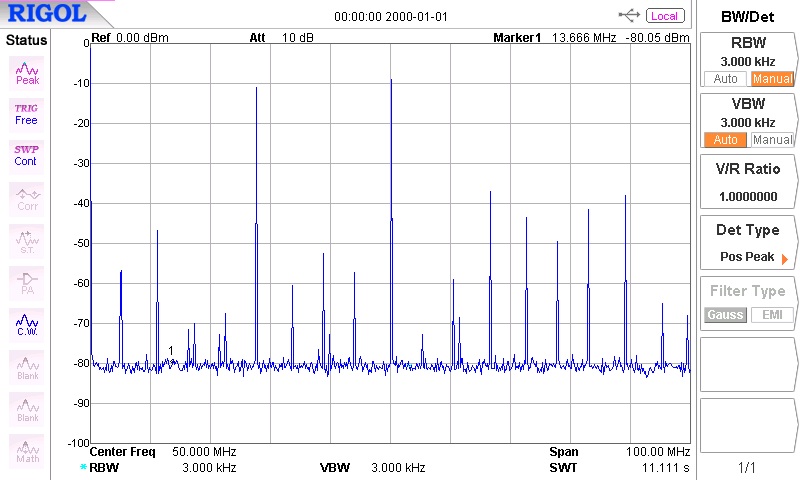Select the C.W. trace icon
This screenshot has height=480, width=800.
pyautogui.click(x=27, y=324)
